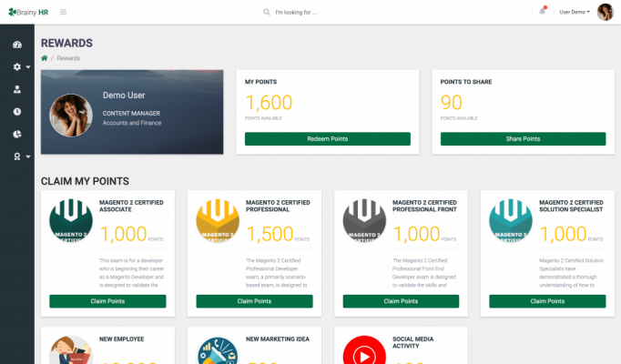Click the "Magento 2 Certified Associate" title
Viewport: 621px width, 364px height.
[x=131, y=206]
